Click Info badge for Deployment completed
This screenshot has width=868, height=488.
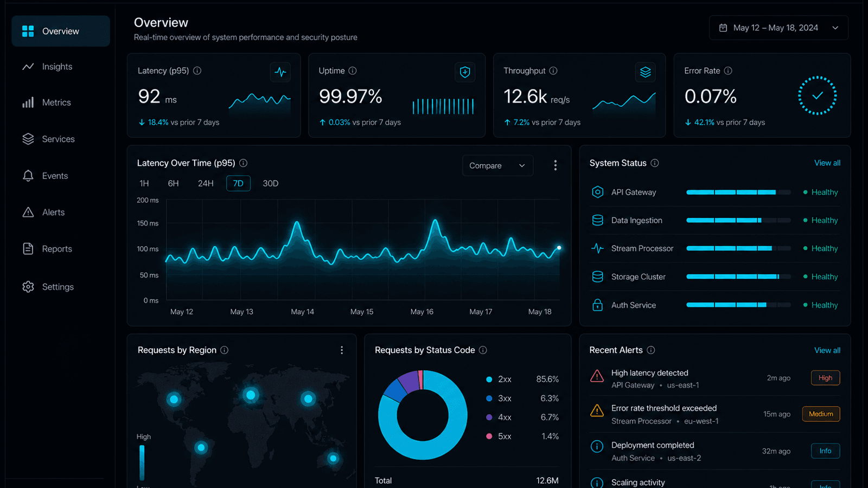[825, 451]
